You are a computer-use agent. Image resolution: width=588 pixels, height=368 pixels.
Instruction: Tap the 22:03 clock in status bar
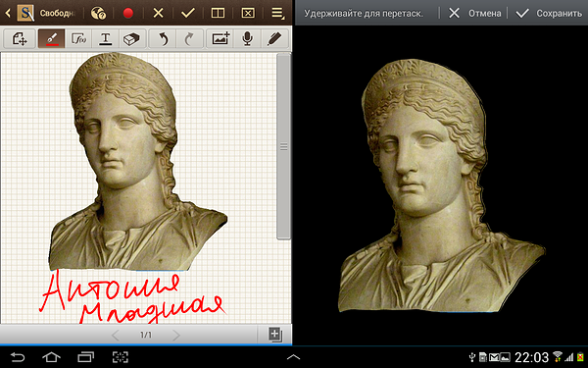pos(531,357)
